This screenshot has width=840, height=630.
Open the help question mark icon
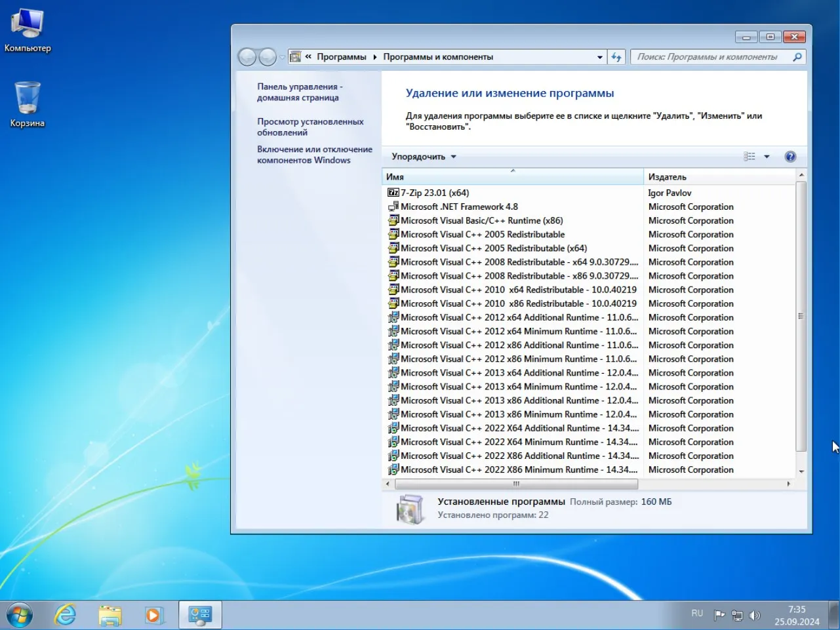pyautogui.click(x=790, y=157)
